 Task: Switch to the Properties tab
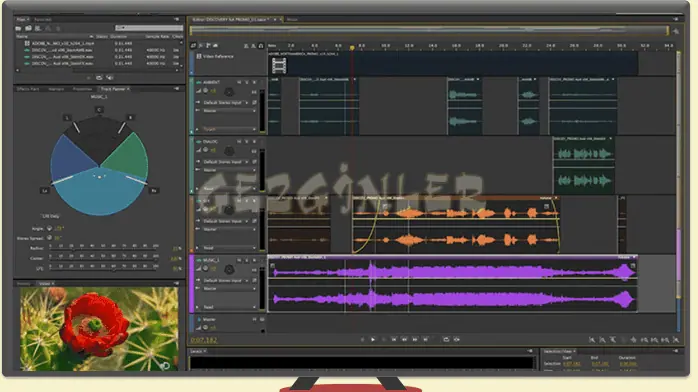82,89
